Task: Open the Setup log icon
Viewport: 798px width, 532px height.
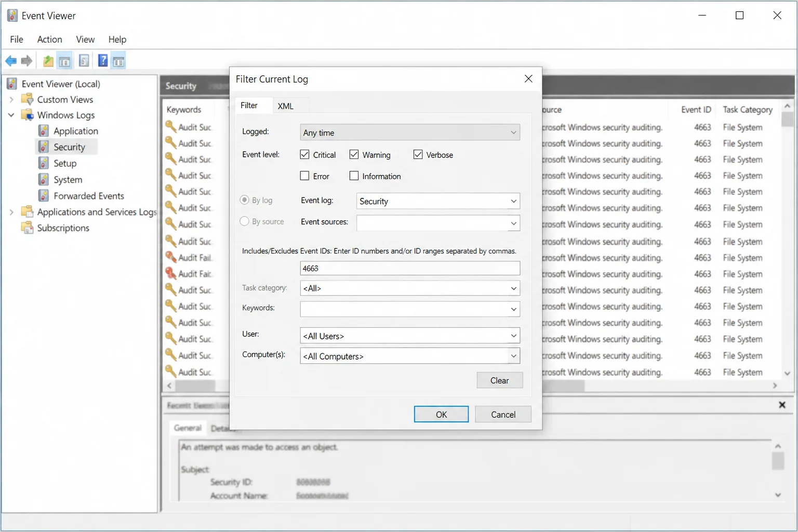Action: 44,163
